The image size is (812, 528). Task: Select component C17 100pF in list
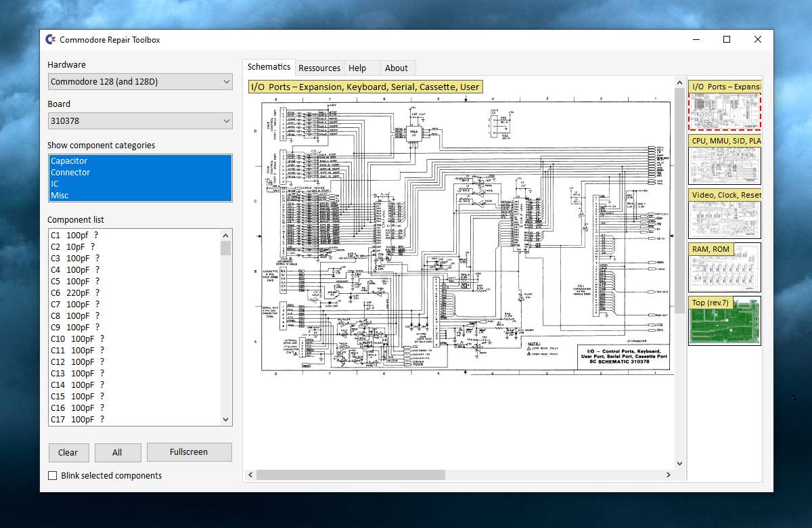coord(135,420)
